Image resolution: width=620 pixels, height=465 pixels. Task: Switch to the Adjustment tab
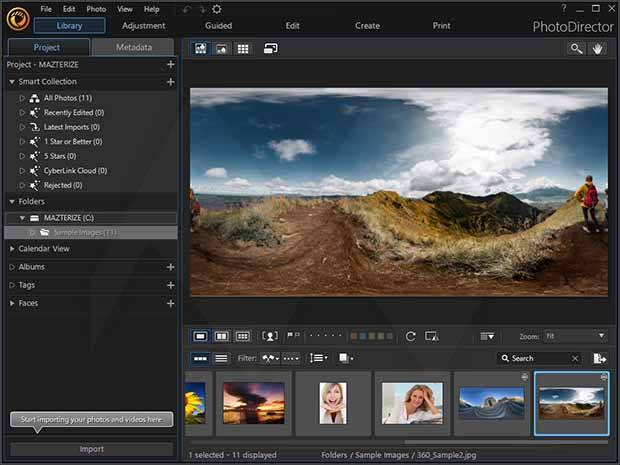(143, 26)
